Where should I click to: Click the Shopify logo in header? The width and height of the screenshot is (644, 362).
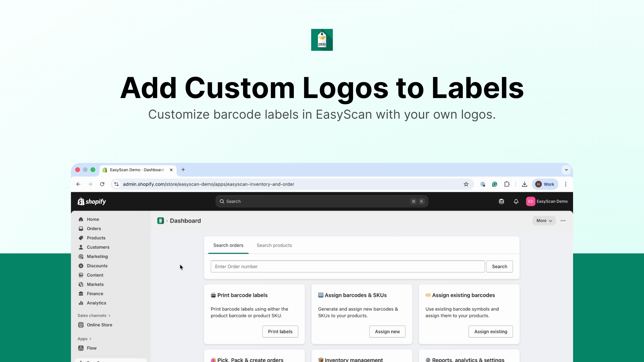(92, 201)
